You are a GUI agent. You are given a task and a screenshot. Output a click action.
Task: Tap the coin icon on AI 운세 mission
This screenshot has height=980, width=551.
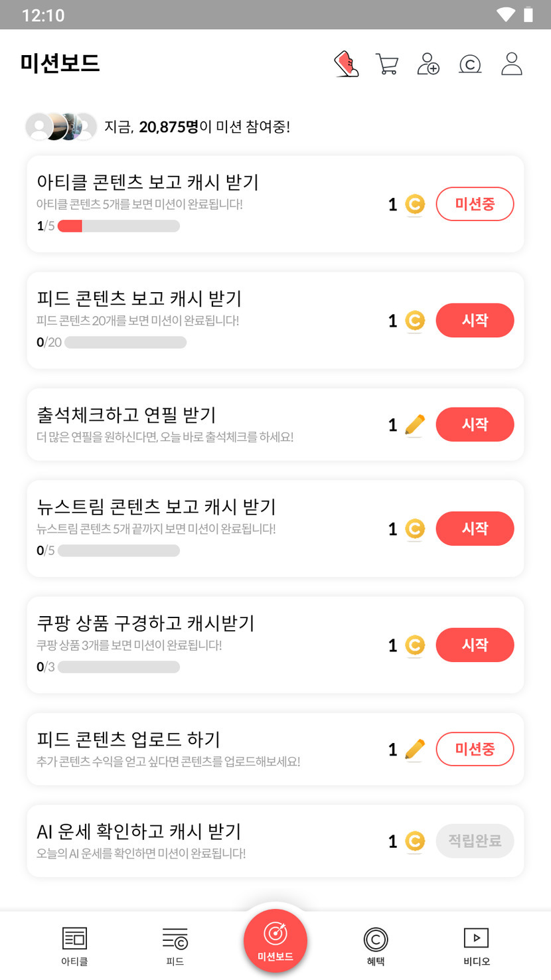(415, 842)
